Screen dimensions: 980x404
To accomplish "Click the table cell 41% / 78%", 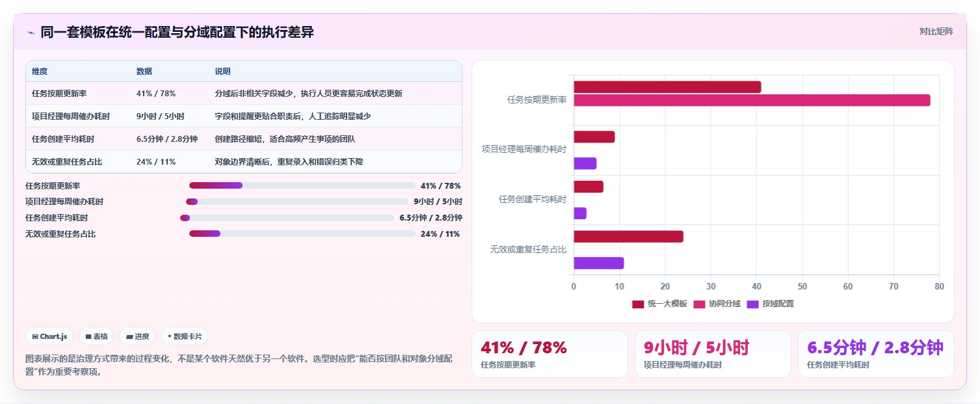I will (x=156, y=94).
